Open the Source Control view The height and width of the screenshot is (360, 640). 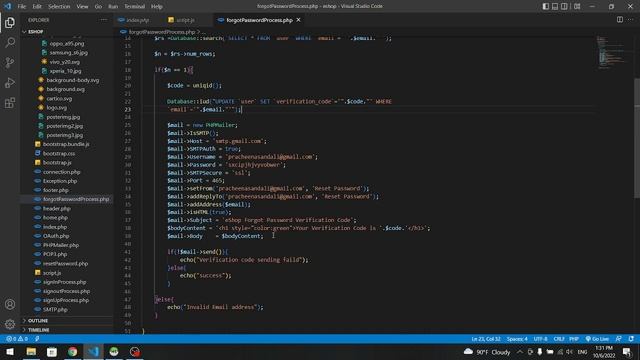tap(10, 62)
